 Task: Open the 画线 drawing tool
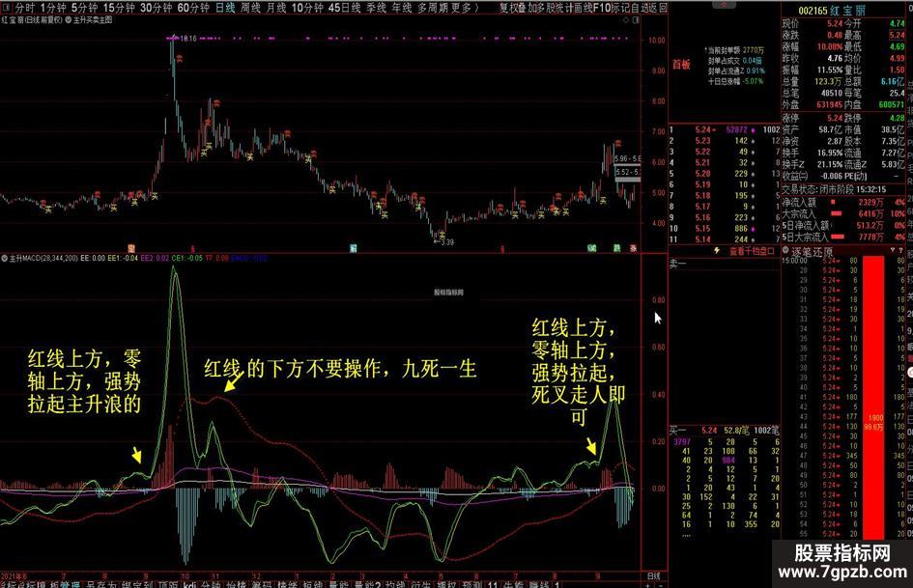click(x=583, y=8)
